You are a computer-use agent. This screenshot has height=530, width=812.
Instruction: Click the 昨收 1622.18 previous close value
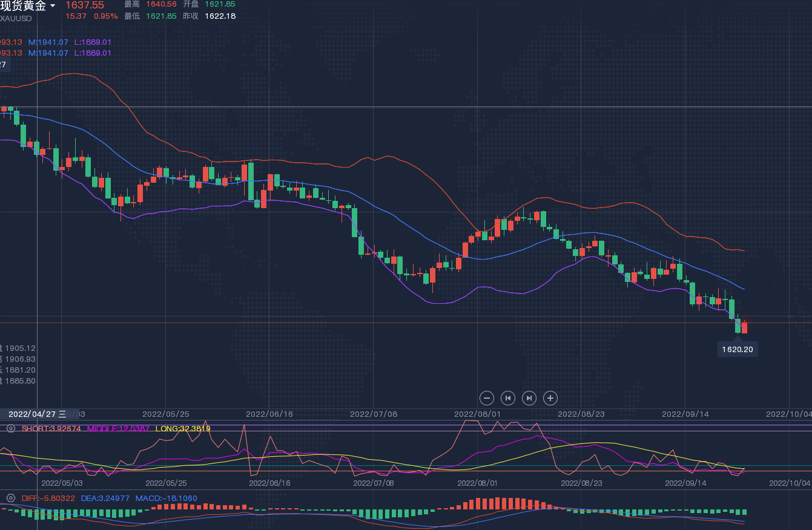pyautogui.click(x=220, y=16)
